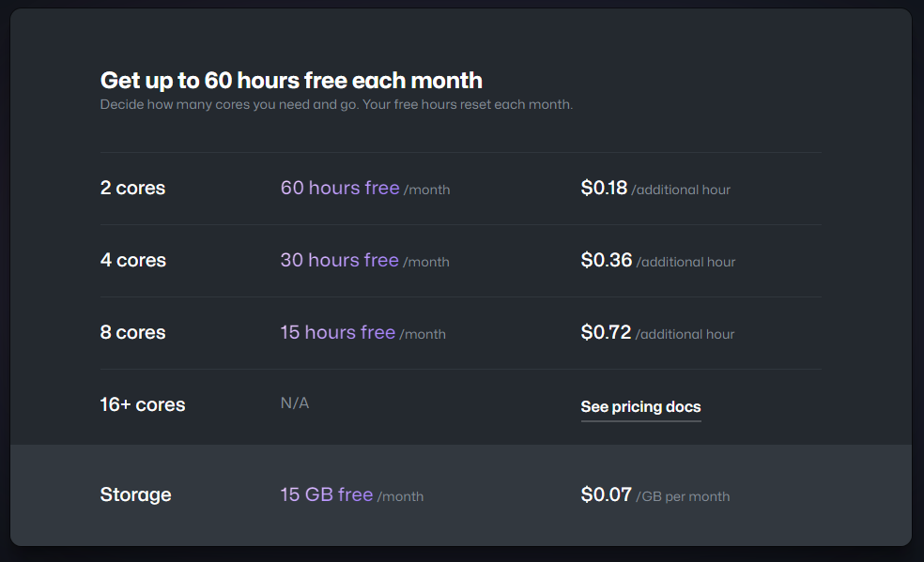
Task: Select the 2 cores row label
Action: (132, 188)
